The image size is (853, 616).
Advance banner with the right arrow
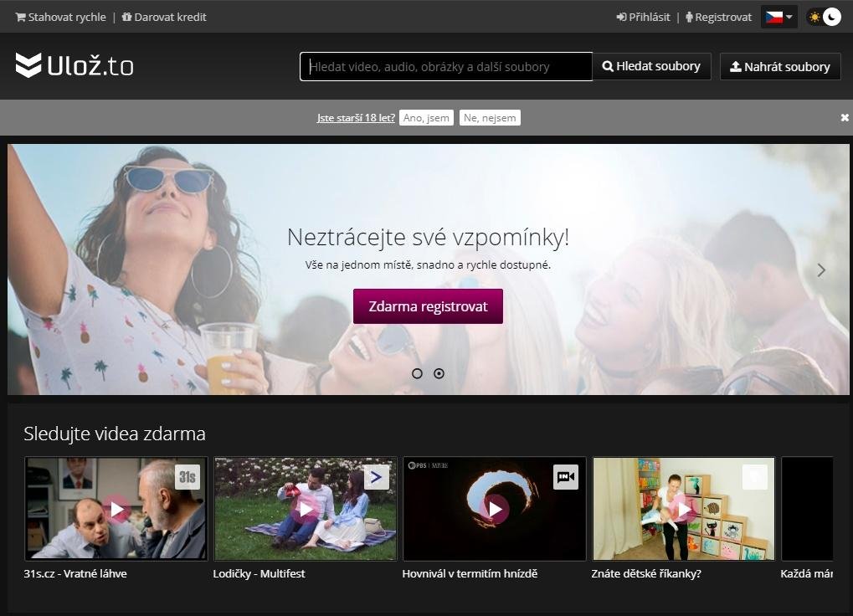pos(821,269)
